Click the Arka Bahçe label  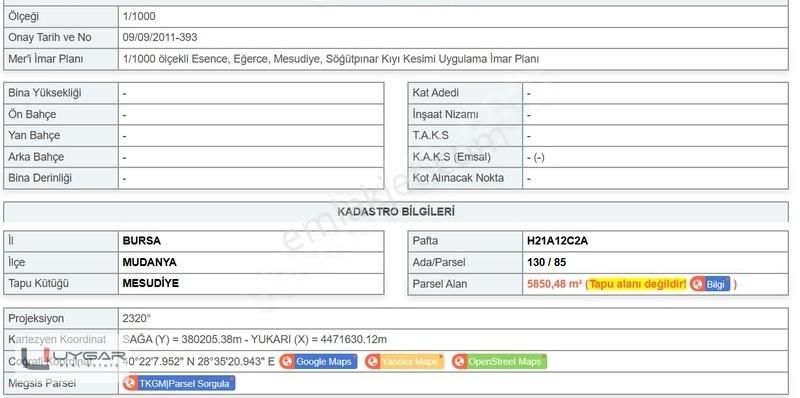36,157
